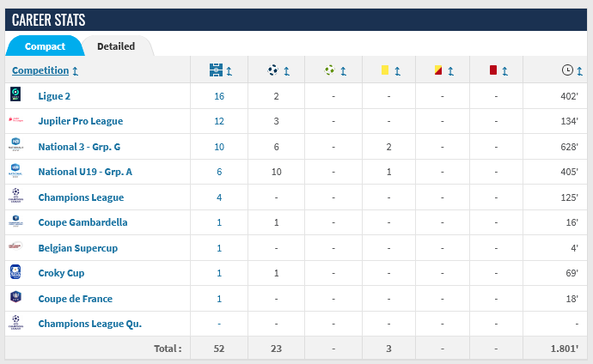Screen dimensions: 593x364
Task: Sort by minutes played clock icon
Action: (x=570, y=70)
